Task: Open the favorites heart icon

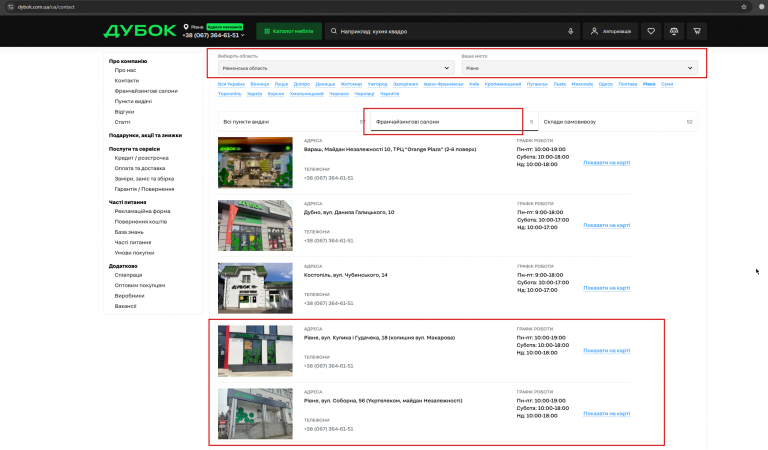Action: coord(651,31)
